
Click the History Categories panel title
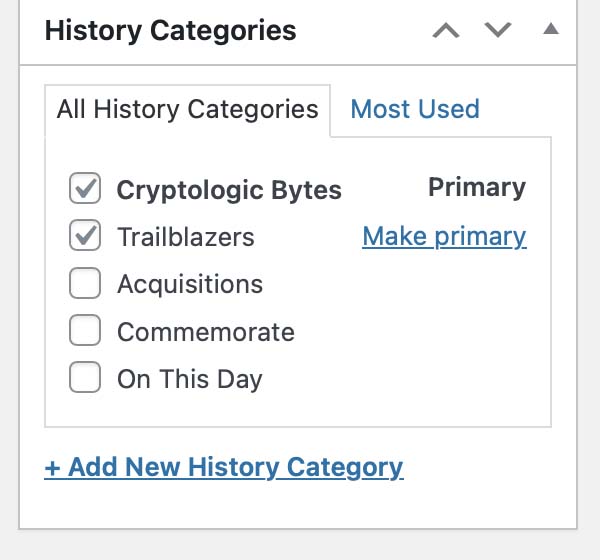(171, 30)
